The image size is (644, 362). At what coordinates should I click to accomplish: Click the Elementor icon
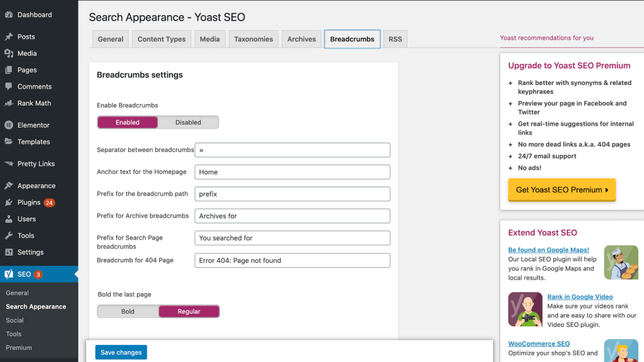9,125
